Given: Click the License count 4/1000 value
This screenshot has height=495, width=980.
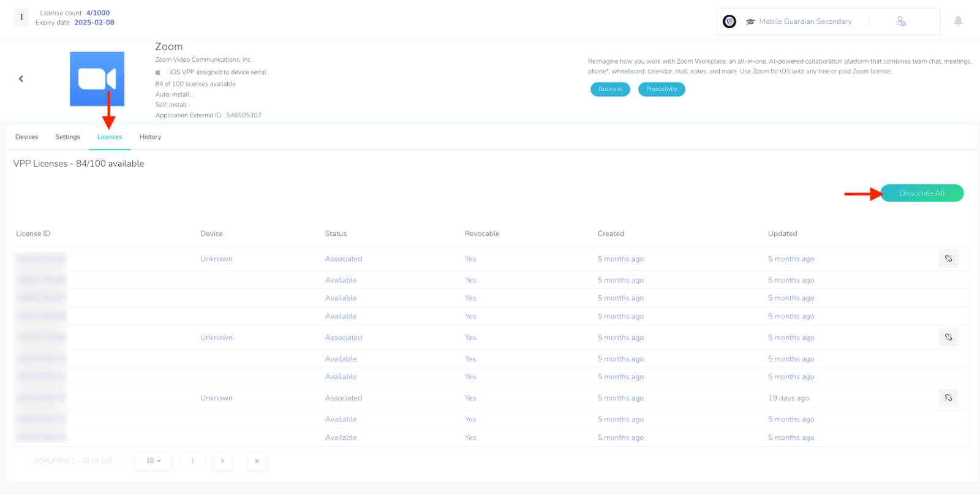Looking at the screenshot, I should click(98, 13).
